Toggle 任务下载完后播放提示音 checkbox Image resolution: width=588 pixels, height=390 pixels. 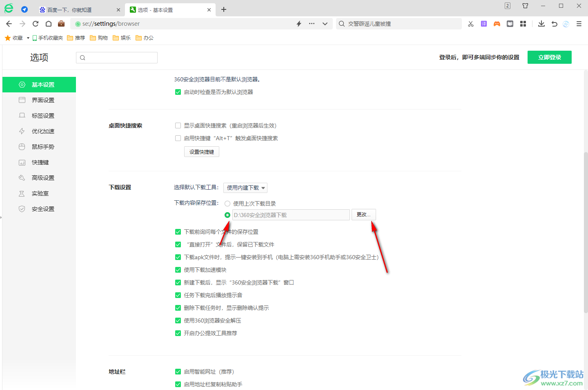click(178, 295)
